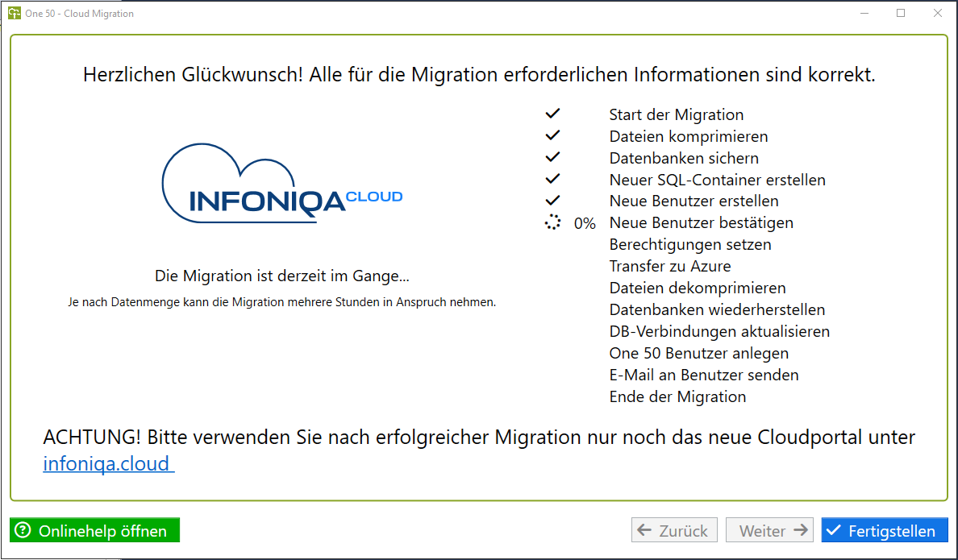Viewport: 958px width, 560px height.
Task: Open the infoniqa.cloud link
Action: coord(106,463)
